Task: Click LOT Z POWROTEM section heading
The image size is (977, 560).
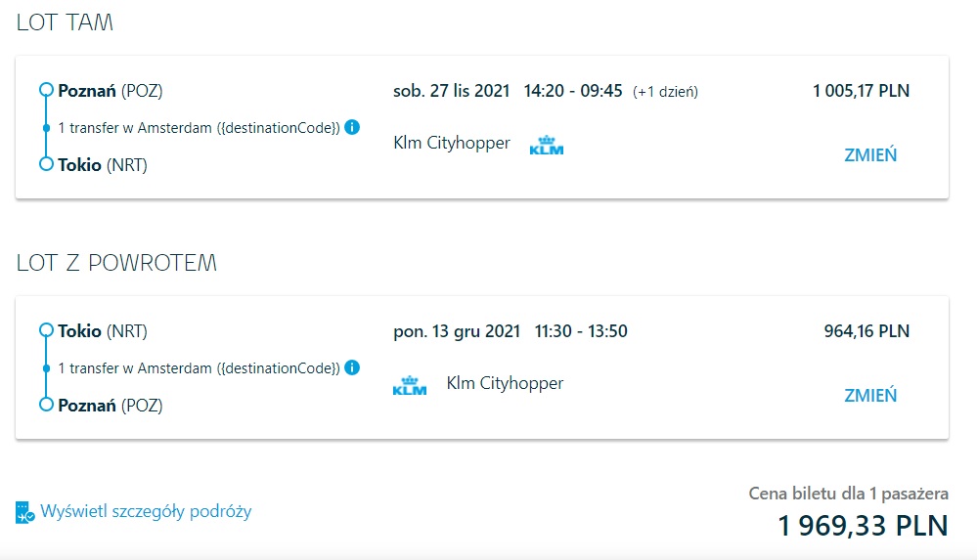Action: click(116, 263)
